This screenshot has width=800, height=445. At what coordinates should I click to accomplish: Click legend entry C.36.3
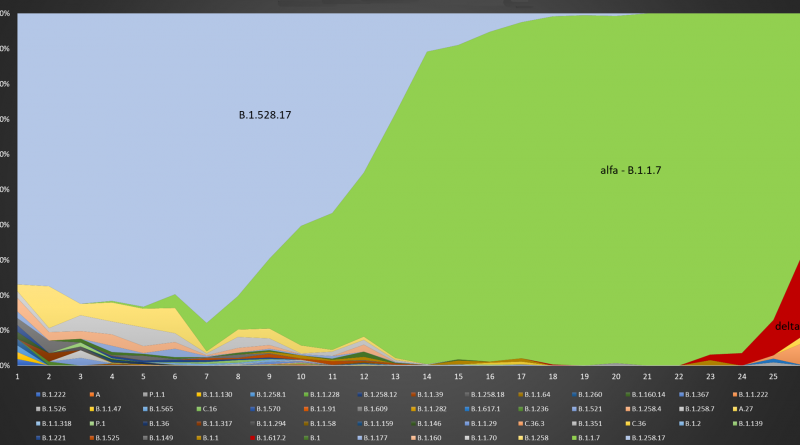click(531, 424)
